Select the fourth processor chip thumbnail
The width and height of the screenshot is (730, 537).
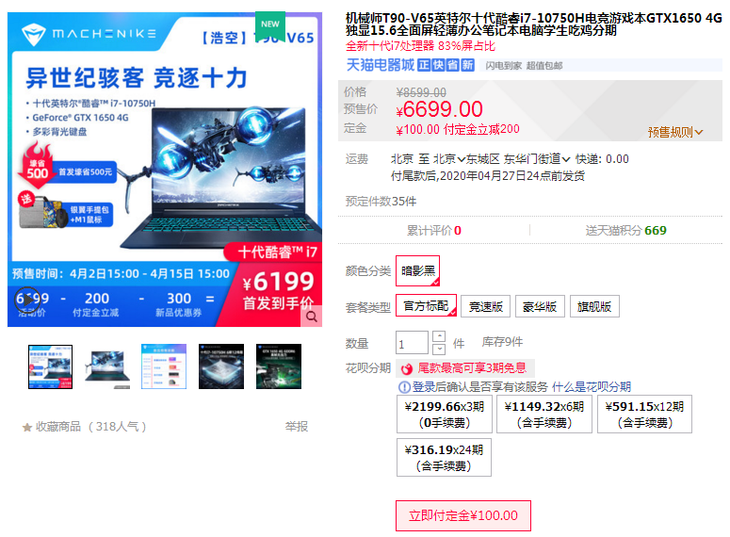tap(221, 367)
